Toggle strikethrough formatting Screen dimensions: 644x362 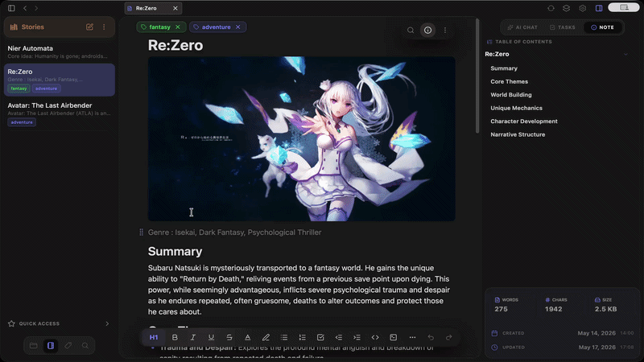[x=229, y=337]
